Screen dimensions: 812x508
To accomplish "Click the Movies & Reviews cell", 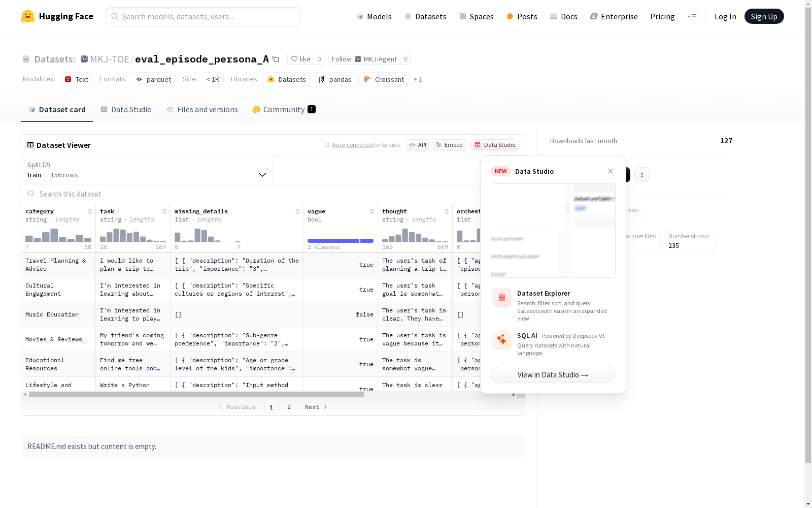I will 58,339.
